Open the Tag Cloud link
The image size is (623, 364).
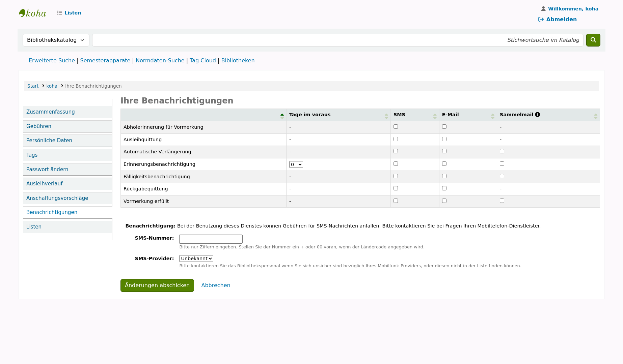pyautogui.click(x=202, y=61)
